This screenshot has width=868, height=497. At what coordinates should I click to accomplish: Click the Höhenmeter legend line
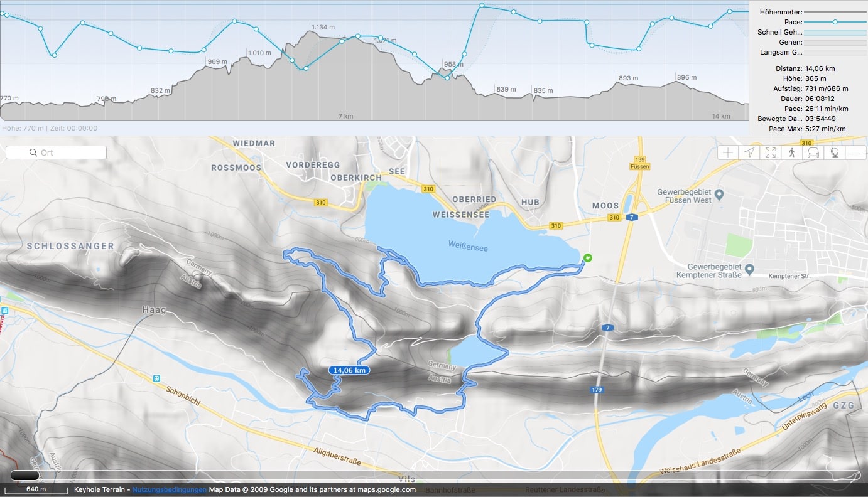tap(835, 12)
